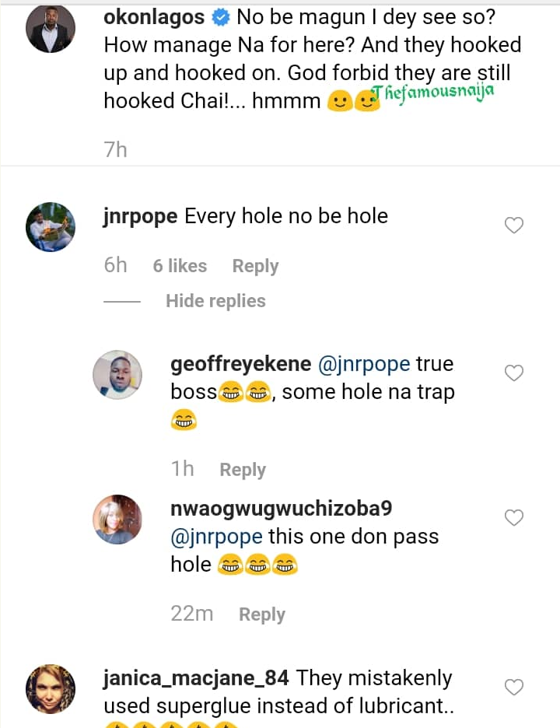Collapse replies with Hide replies
Screen dimensions: 560x728
click(x=215, y=301)
